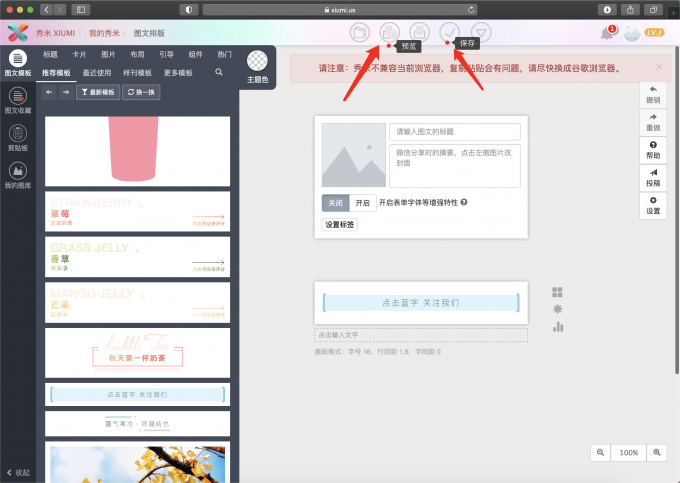The width and height of the screenshot is (680, 483).
Task: Select 图文模板 sidebar icon
Action: [x=18, y=63]
